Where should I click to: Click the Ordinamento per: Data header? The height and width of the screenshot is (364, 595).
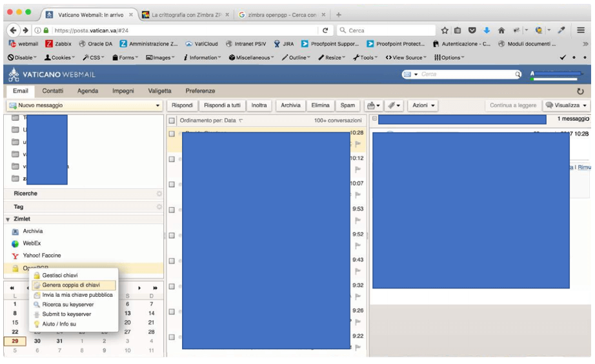click(211, 121)
